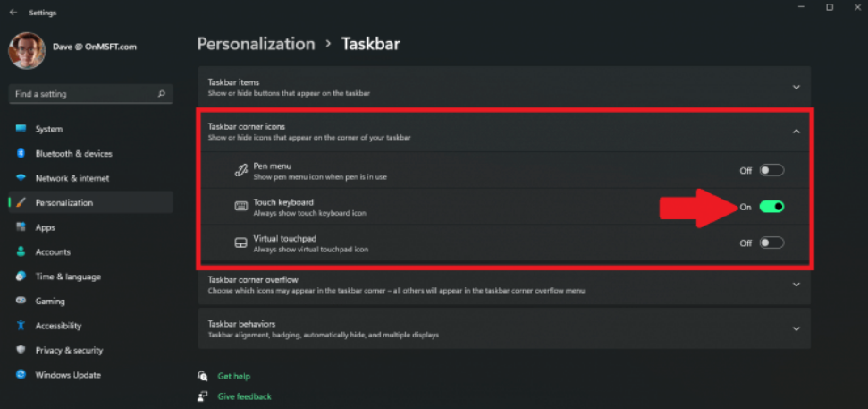Click the Network & internet sidebar icon
The width and height of the screenshot is (868, 409).
(21, 178)
